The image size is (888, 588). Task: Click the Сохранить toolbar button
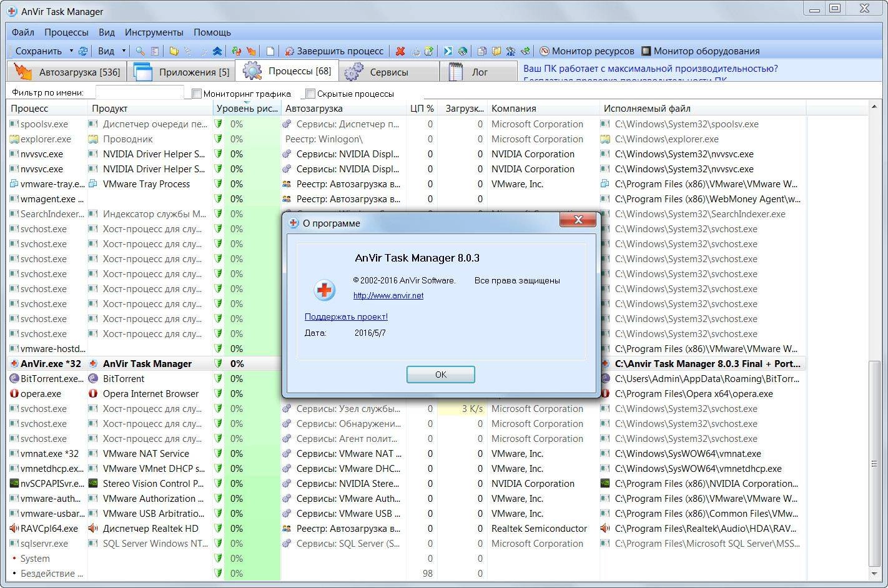tap(39, 51)
